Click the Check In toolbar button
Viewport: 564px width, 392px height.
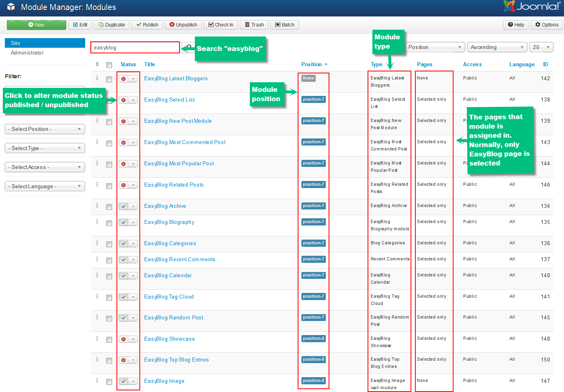(x=221, y=25)
